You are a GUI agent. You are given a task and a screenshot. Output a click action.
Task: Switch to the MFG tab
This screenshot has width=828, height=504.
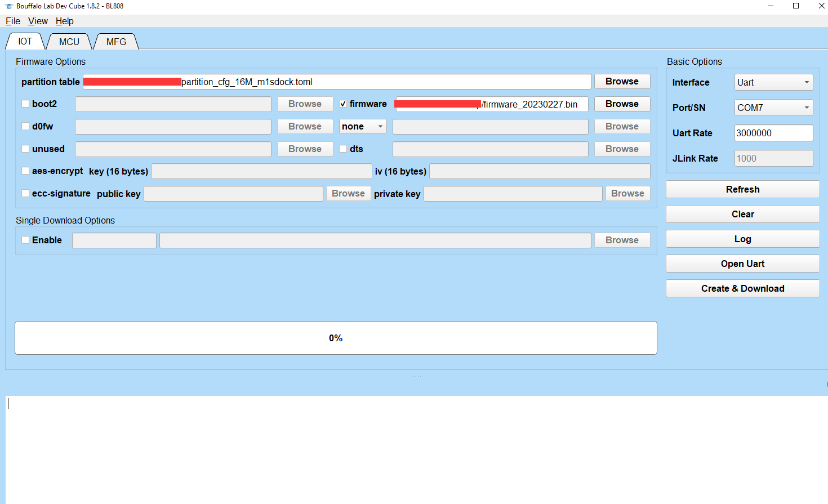click(x=117, y=42)
